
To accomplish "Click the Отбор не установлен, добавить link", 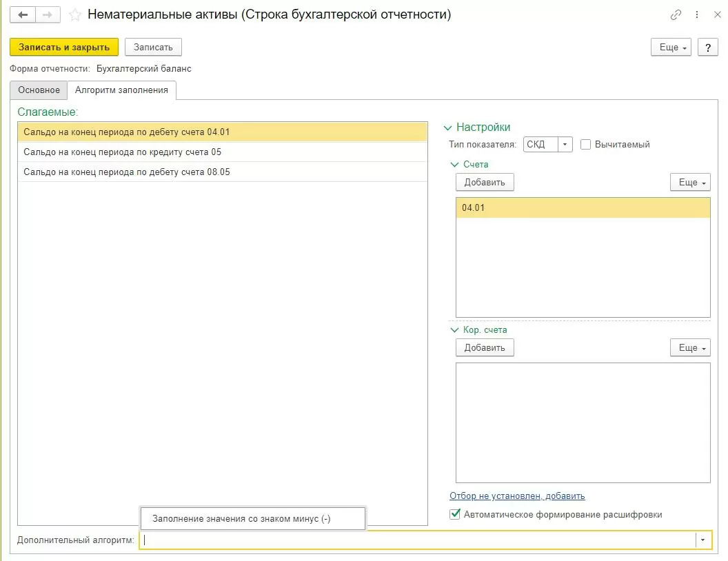I will (517, 496).
